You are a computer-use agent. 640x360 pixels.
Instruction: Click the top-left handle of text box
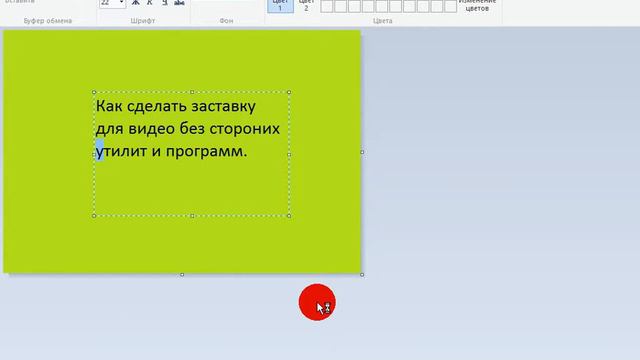94,92
